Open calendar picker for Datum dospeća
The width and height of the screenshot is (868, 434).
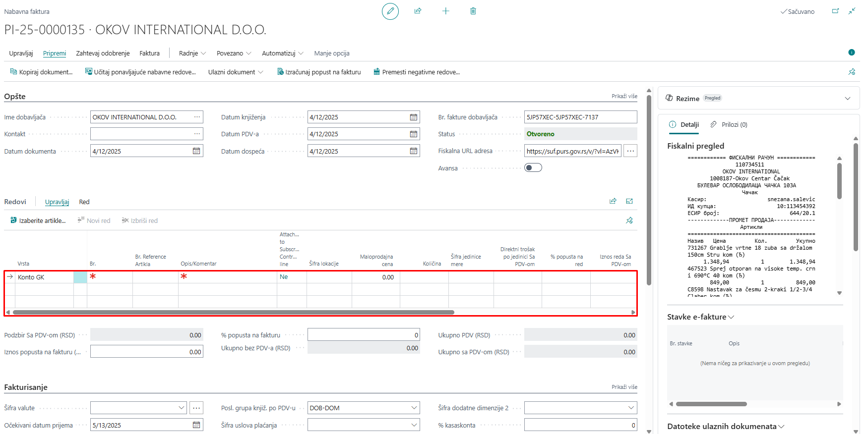click(413, 151)
